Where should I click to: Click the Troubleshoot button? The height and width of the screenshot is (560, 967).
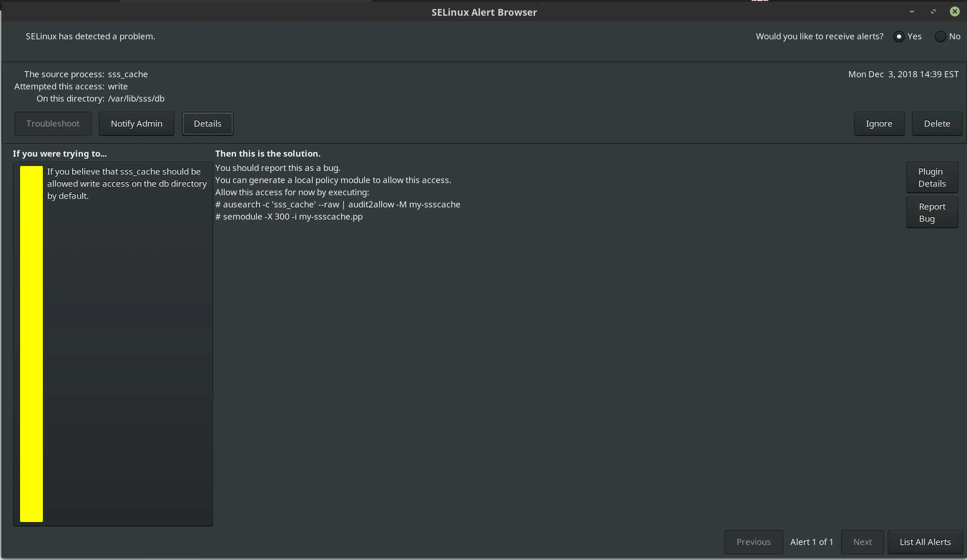click(53, 124)
